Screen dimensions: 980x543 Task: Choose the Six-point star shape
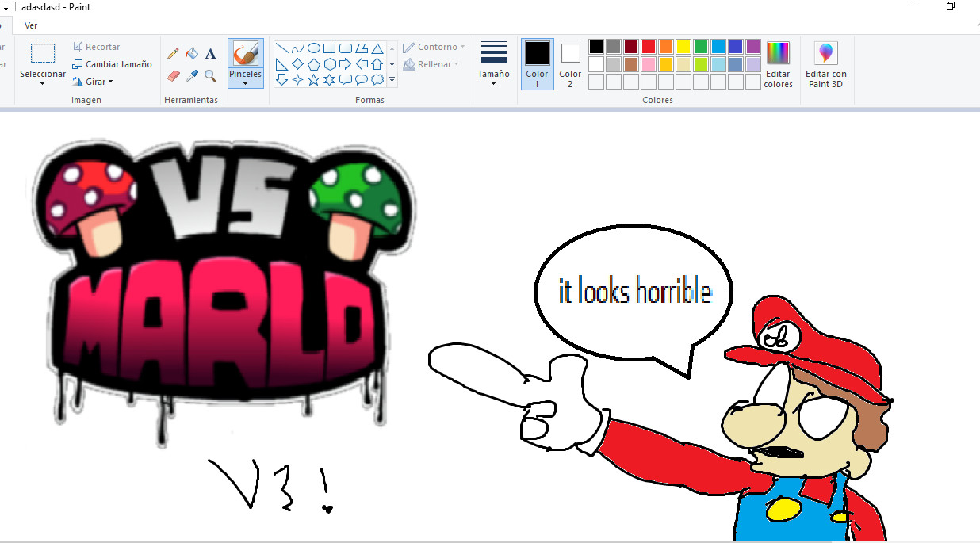tap(329, 79)
